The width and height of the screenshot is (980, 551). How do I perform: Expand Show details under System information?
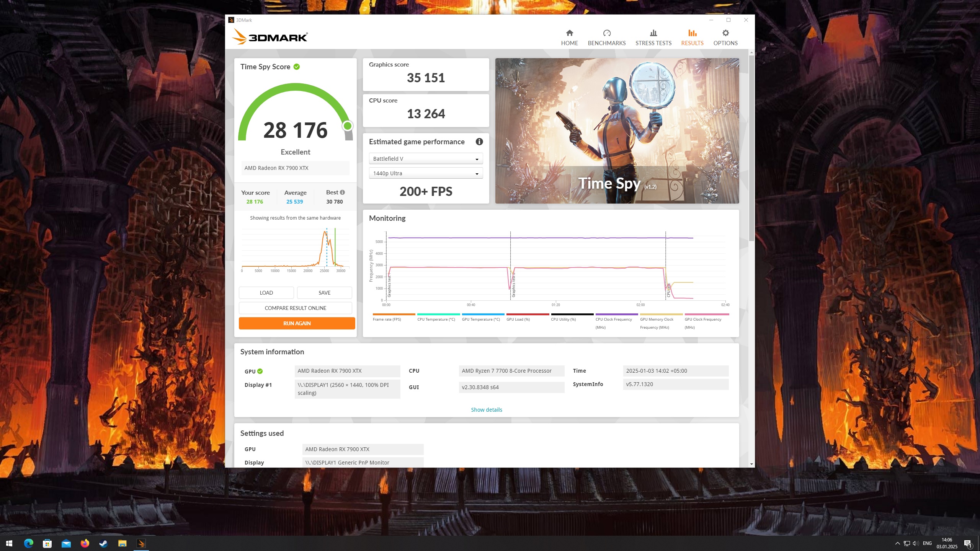486,410
